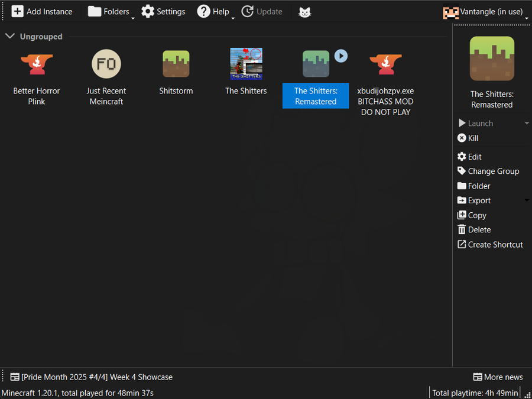The image size is (532, 399).
Task: Kill the running instance
Action: [468, 138]
